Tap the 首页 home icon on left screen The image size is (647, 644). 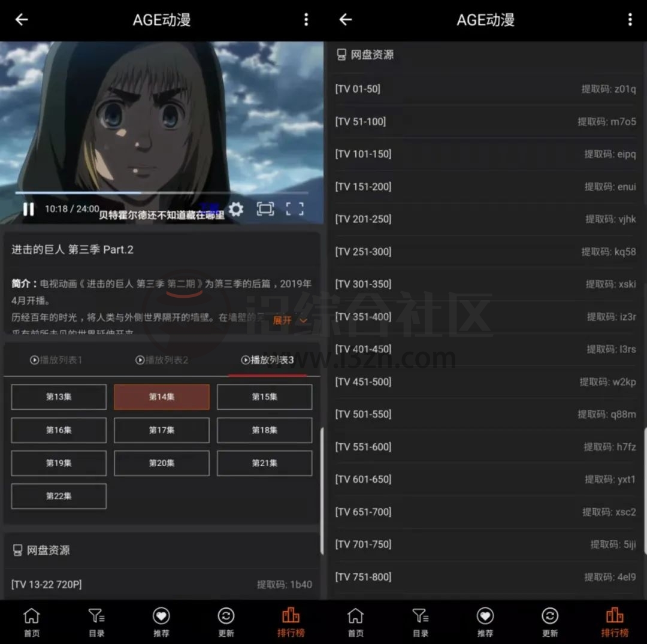pos(32,622)
